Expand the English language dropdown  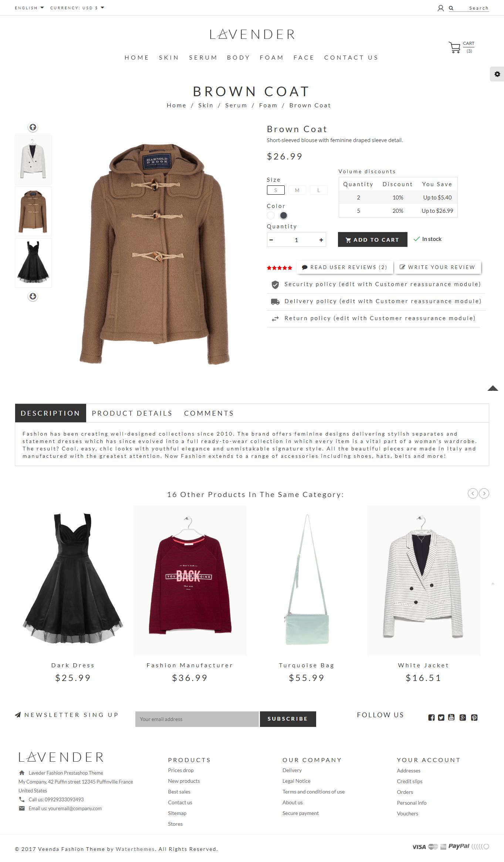tap(29, 8)
